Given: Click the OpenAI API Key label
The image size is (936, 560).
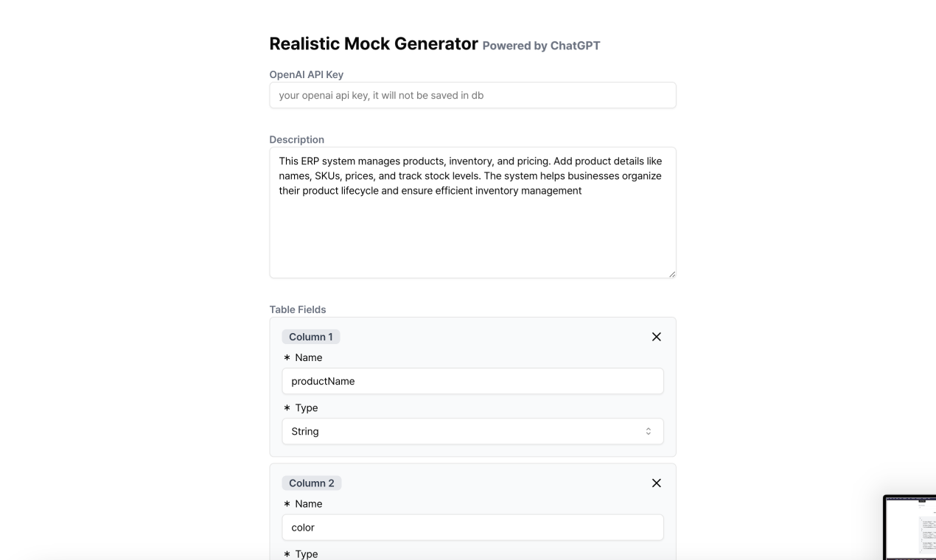Looking at the screenshot, I should [x=307, y=74].
